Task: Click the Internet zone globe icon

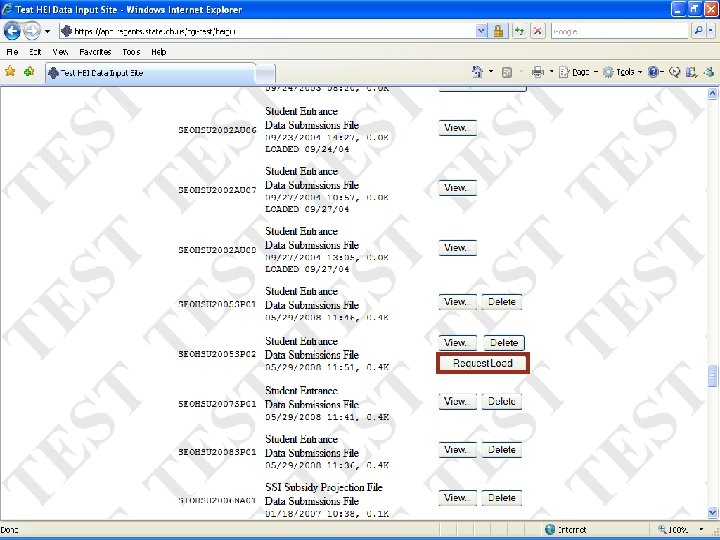Action: tap(550, 530)
